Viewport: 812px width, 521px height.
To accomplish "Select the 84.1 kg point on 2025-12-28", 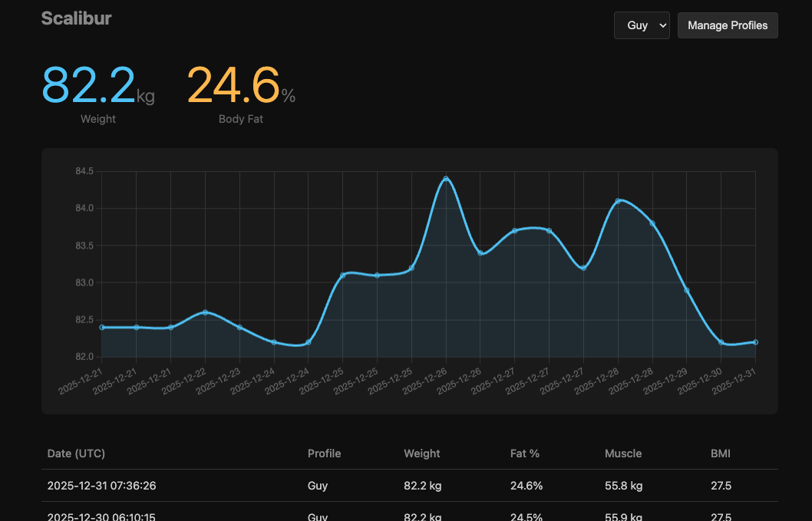I will 618,201.
